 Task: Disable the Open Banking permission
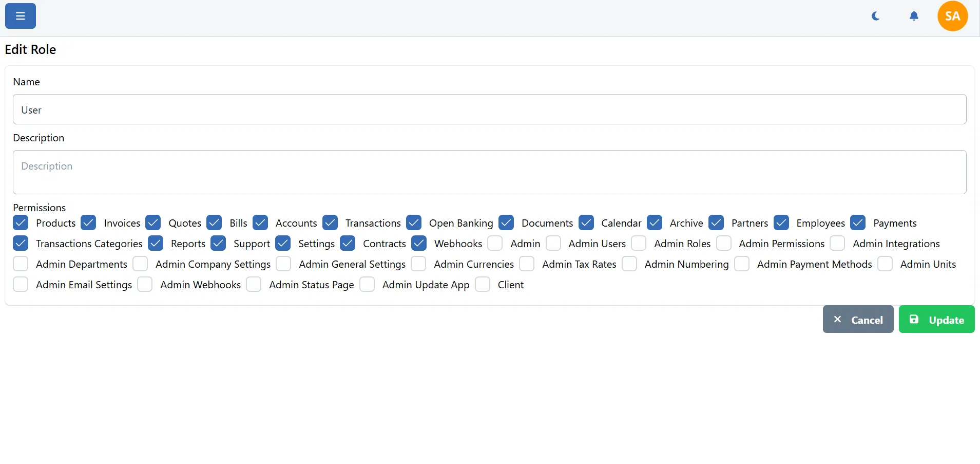click(x=414, y=223)
